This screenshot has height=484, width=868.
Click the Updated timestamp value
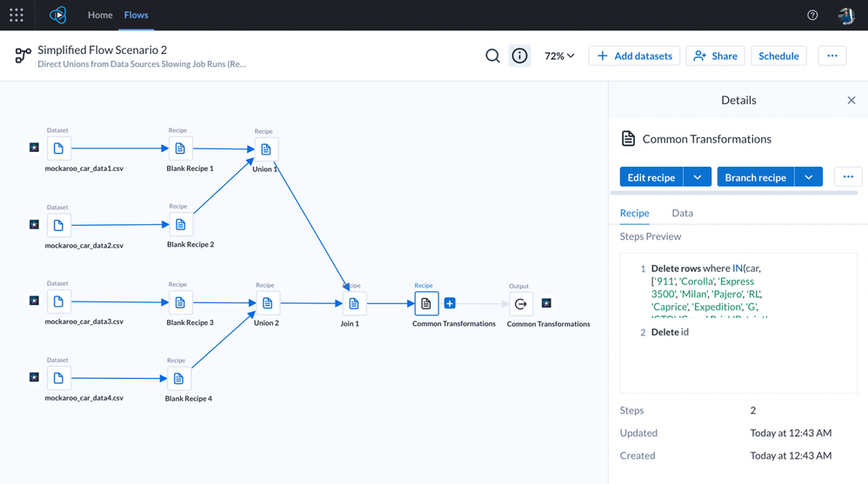791,433
